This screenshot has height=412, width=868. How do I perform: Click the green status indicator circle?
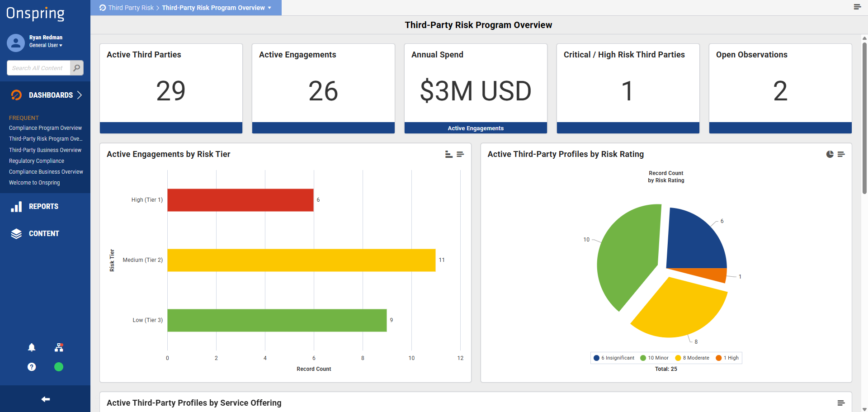(59, 367)
